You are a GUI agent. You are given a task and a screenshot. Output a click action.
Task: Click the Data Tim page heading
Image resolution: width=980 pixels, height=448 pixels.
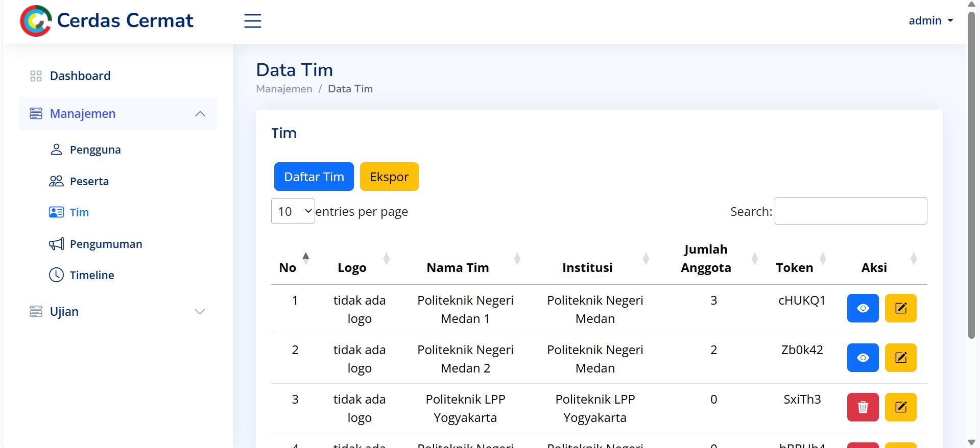(295, 70)
